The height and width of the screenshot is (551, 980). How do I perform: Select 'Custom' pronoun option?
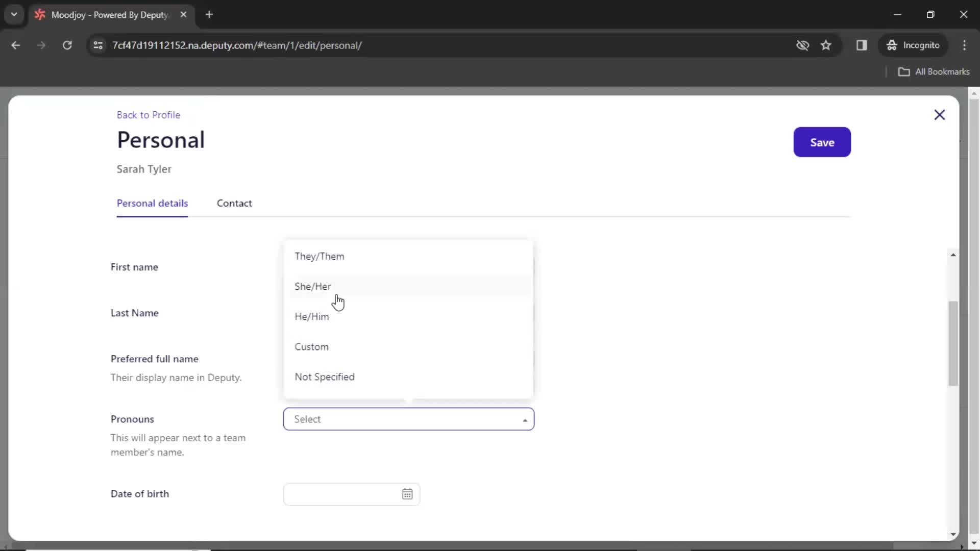[312, 346]
